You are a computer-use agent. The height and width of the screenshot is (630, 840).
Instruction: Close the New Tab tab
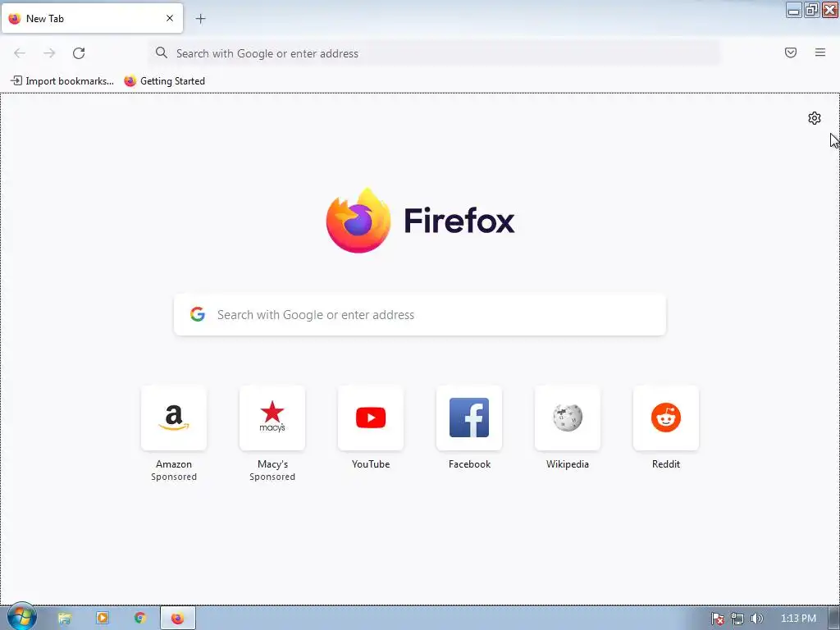(170, 18)
